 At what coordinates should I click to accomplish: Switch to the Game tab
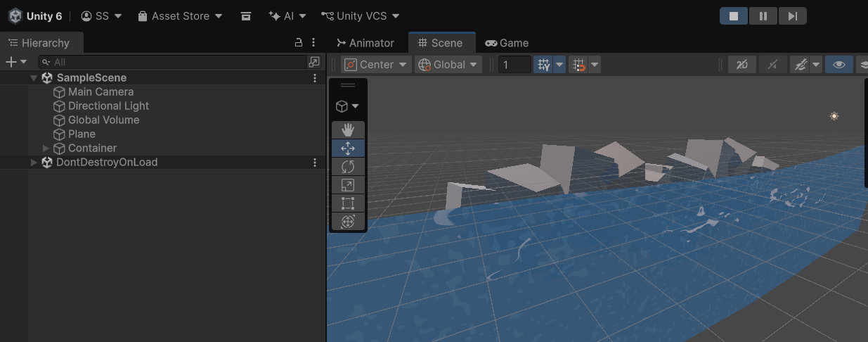pyautogui.click(x=507, y=43)
